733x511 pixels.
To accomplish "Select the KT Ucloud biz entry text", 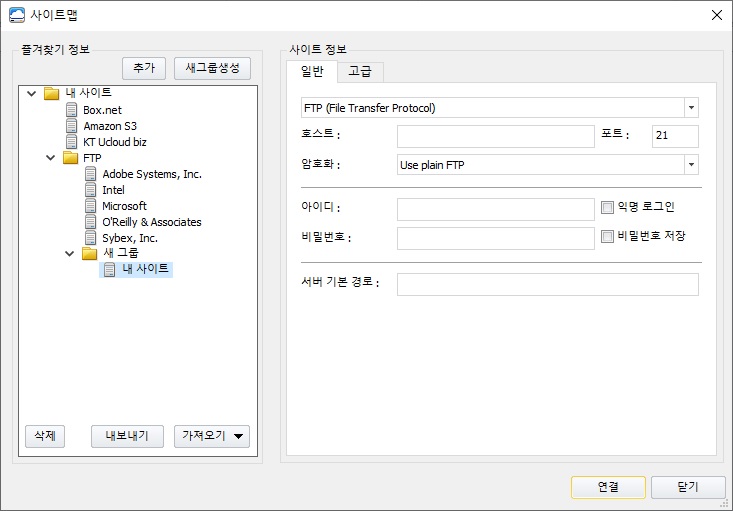I will (115, 142).
